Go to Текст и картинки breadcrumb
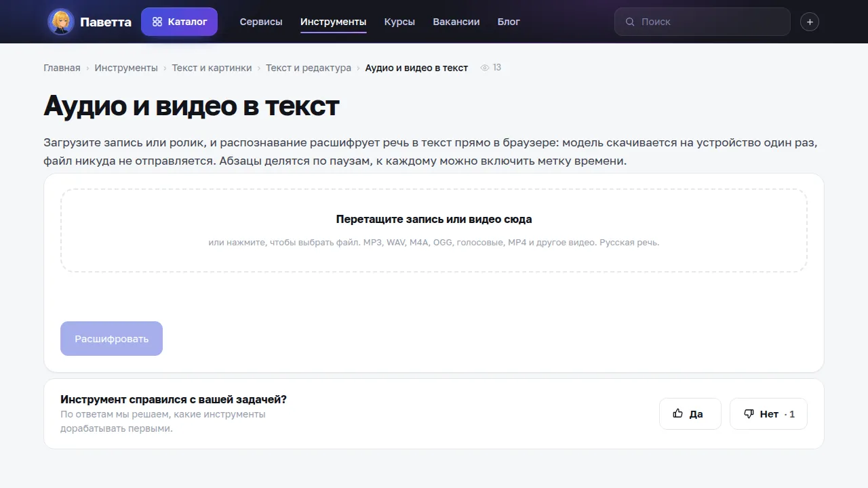The height and width of the screenshot is (488, 868). pos(212,68)
